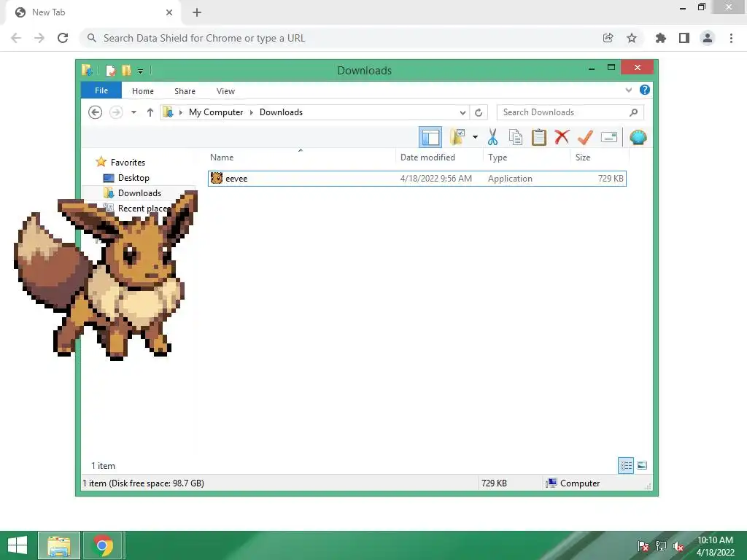The height and width of the screenshot is (560, 747).
Task: Select Favorites in navigation pane
Action: [128, 163]
